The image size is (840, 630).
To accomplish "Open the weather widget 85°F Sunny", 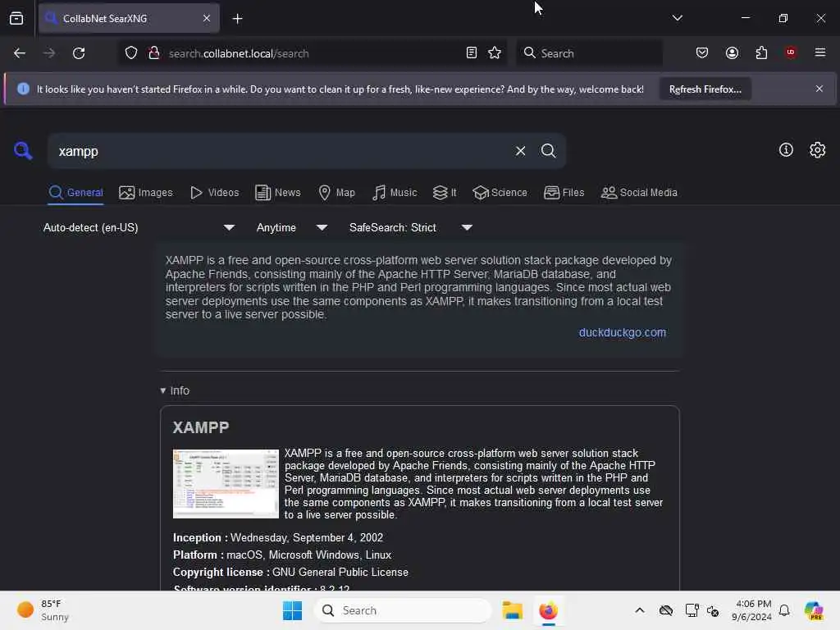I will point(43,610).
